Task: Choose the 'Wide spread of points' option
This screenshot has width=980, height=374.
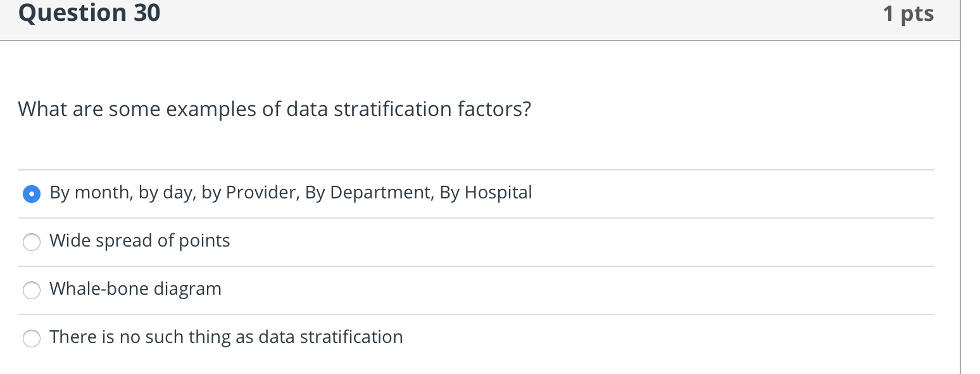Action: click(x=32, y=242)
